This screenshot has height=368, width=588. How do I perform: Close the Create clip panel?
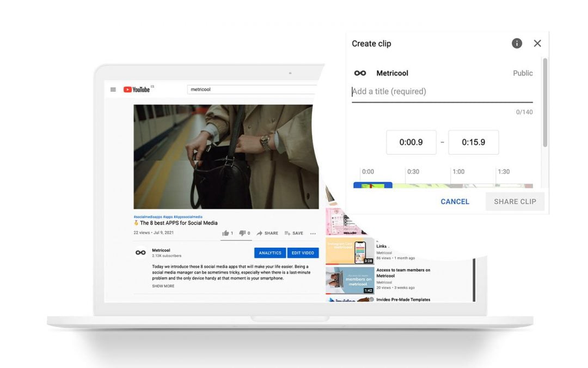[x=537, y=43]
